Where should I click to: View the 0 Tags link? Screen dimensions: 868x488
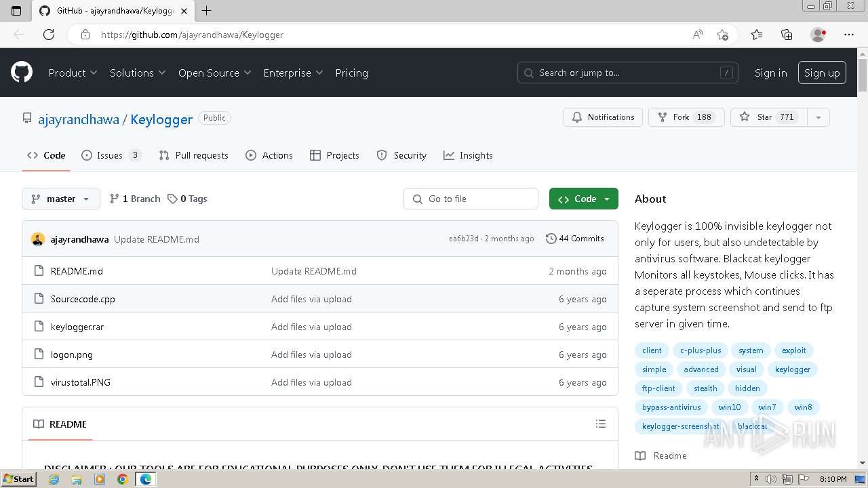point(188,199)
